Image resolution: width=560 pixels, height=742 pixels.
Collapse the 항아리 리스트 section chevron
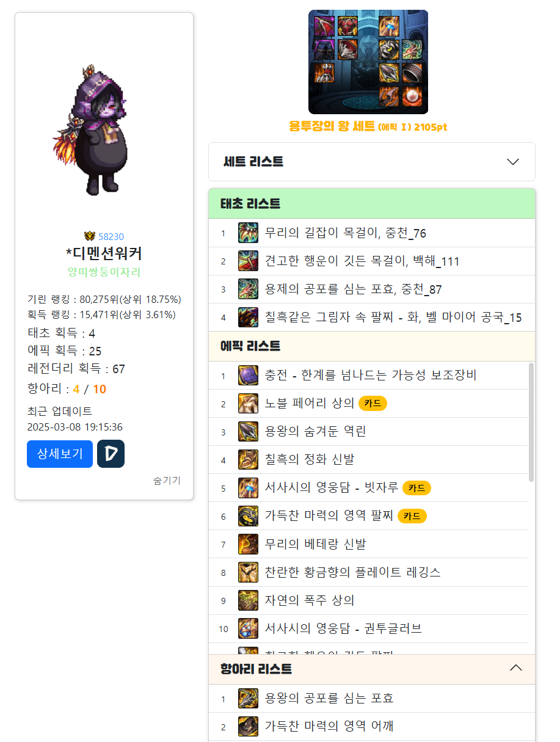click(516, 668)
